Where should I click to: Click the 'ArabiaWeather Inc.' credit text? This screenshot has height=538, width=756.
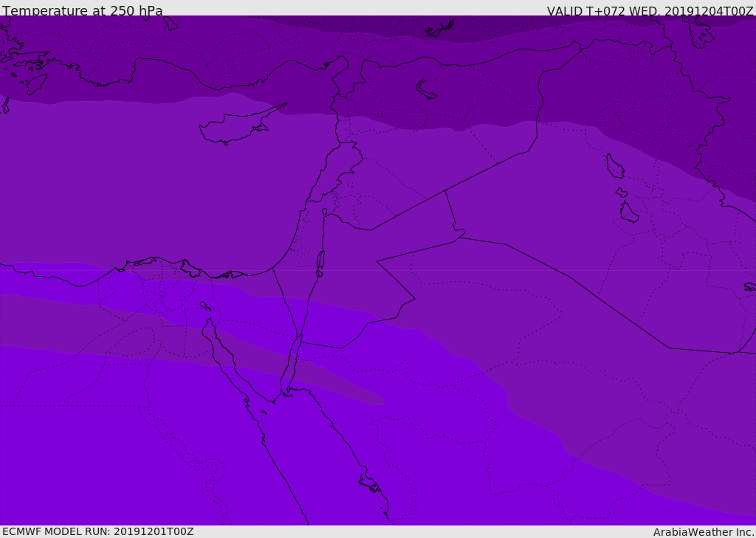(x=704, y=532)
